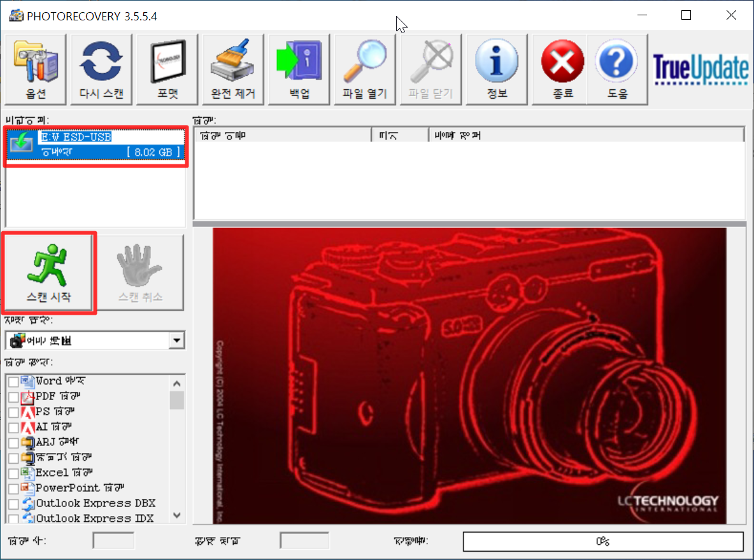Click the 다시 스캔 rescan icon
Screen dimensions: 754x560
coord(101,69)
